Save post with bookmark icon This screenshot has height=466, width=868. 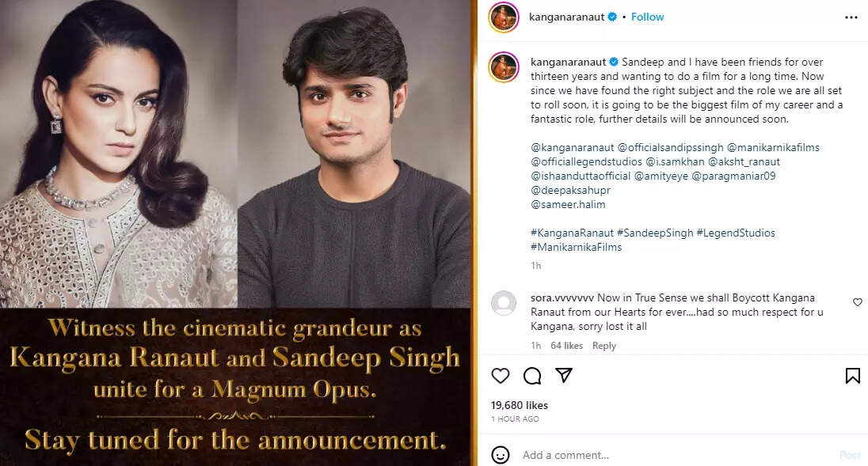852,376
